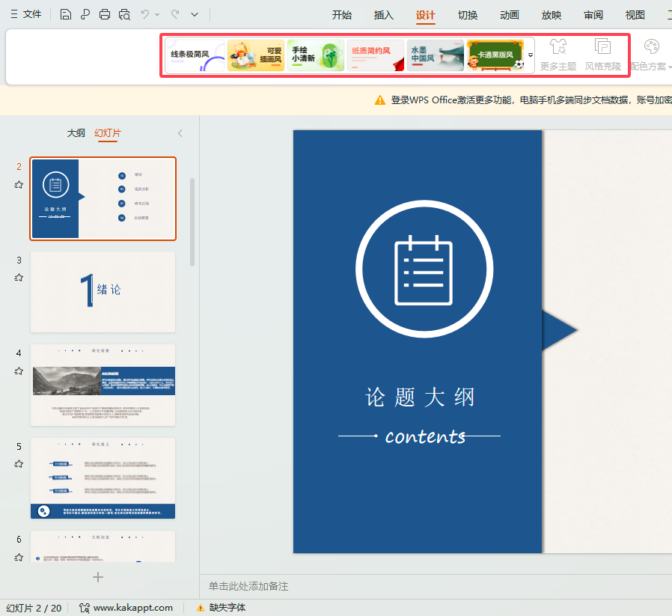
Task: Add a new slide with the plus button
Action: (97, 577)
